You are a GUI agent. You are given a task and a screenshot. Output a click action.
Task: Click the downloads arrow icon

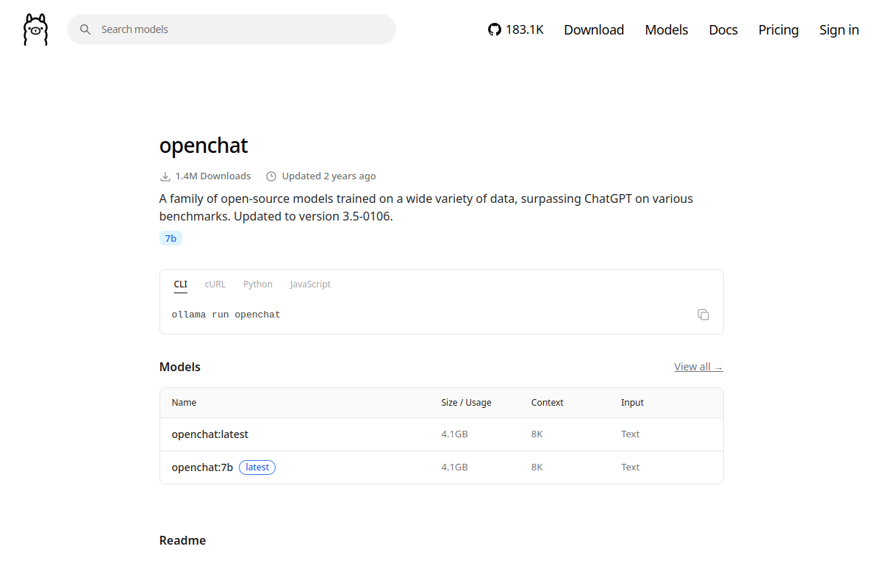(165, 176)
